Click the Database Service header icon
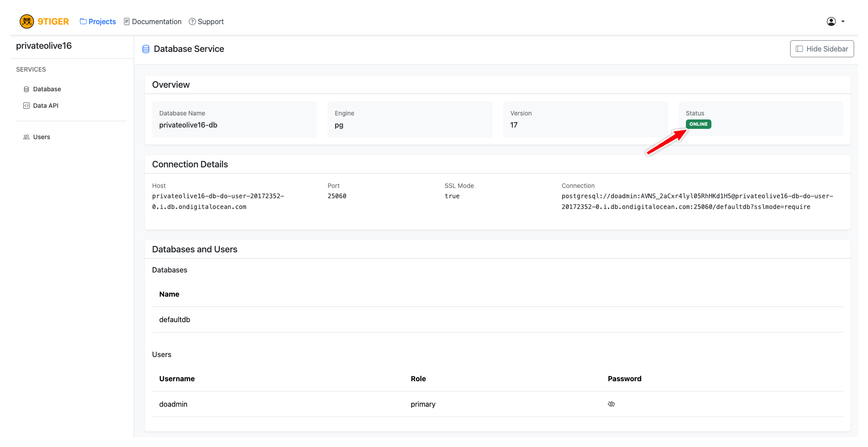This screenshot has width=868, height=447. tap(146, 49)
